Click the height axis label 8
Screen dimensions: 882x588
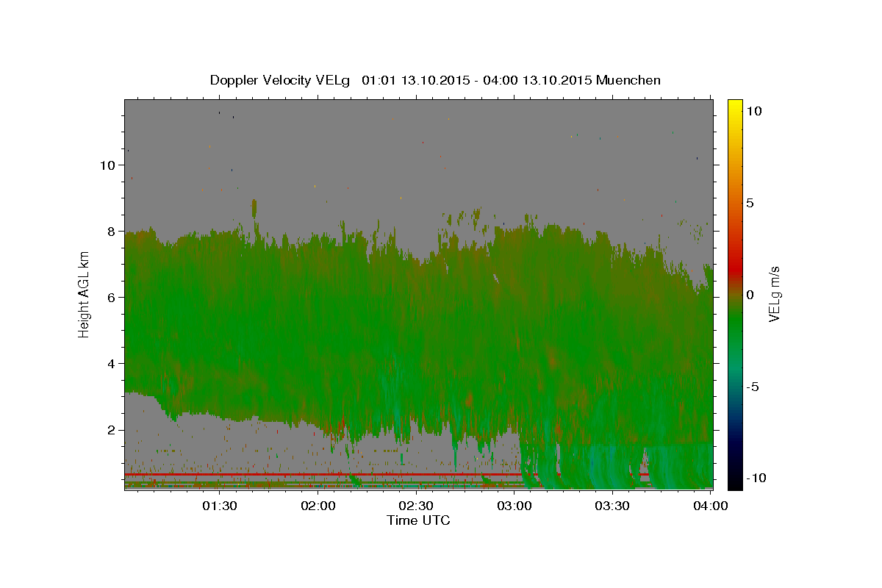[x=112, y=232]
